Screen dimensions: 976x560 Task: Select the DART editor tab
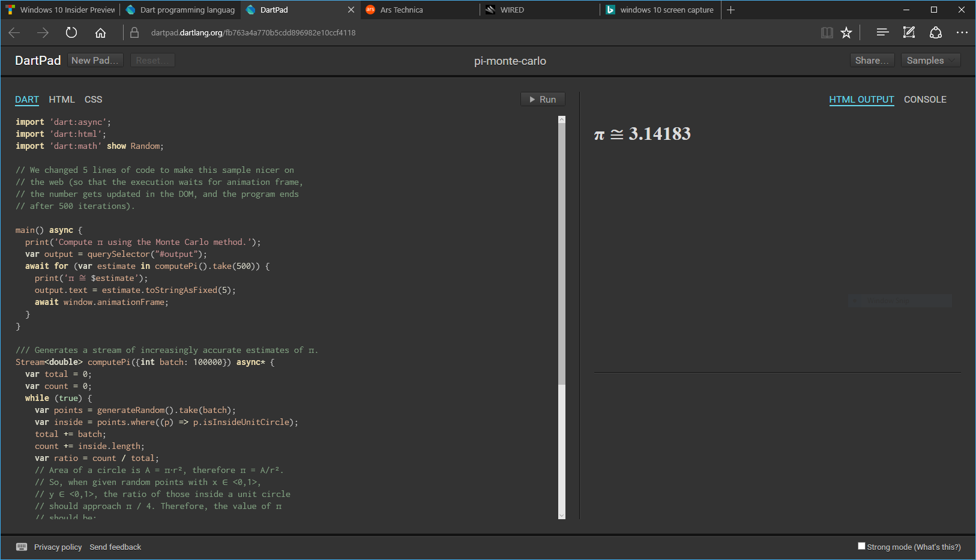(27, 100)
